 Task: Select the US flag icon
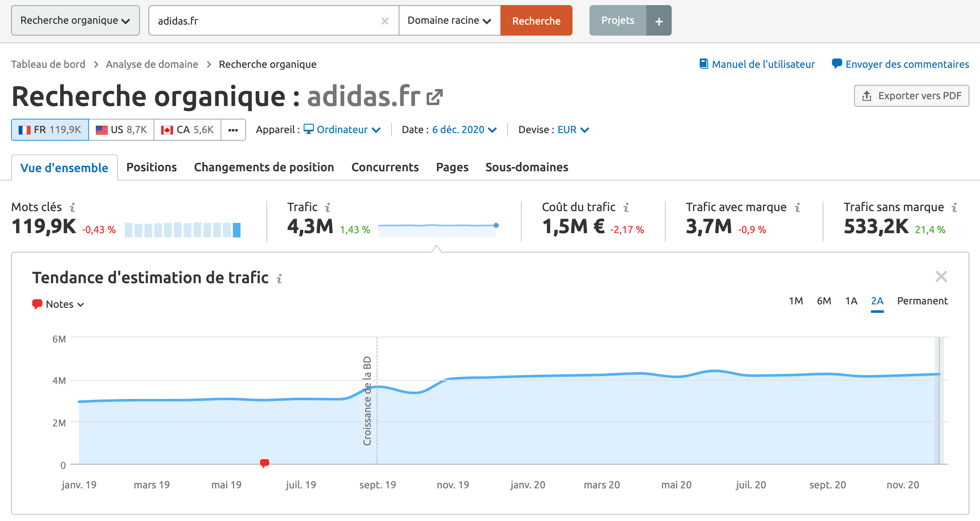[x=101, y=130]
